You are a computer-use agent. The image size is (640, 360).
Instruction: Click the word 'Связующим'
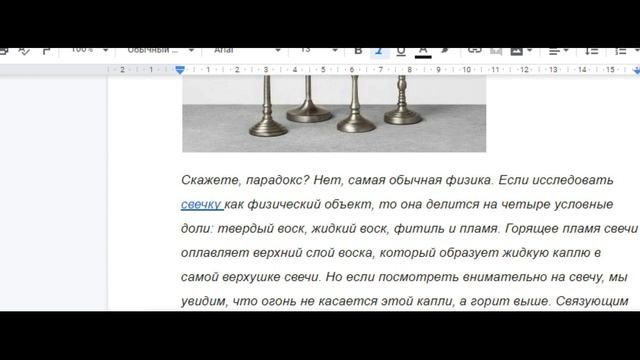pos(592,301)
